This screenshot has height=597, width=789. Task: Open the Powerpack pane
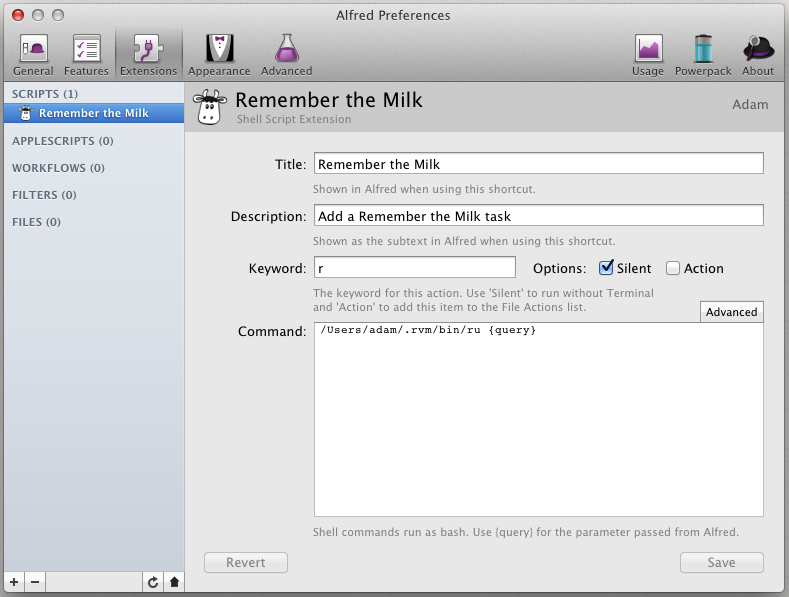pyautogui.click(x=703, y=55)
